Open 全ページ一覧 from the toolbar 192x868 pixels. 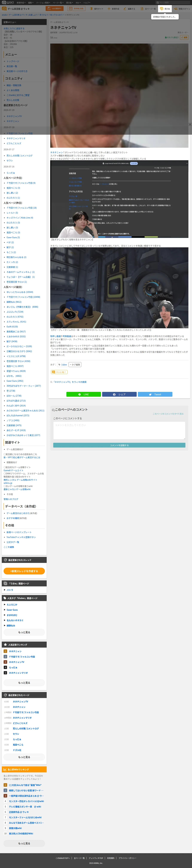coord(148,9)
